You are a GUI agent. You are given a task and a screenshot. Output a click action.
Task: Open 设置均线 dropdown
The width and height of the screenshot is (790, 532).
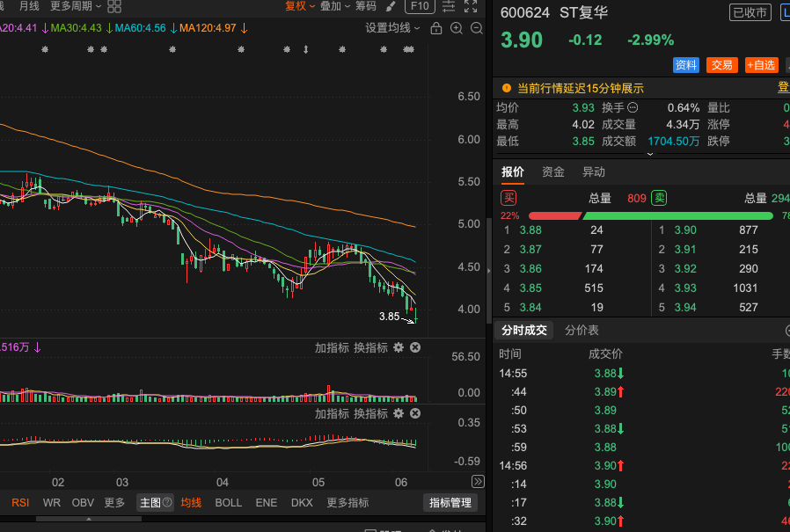click(x=392, y=28)
